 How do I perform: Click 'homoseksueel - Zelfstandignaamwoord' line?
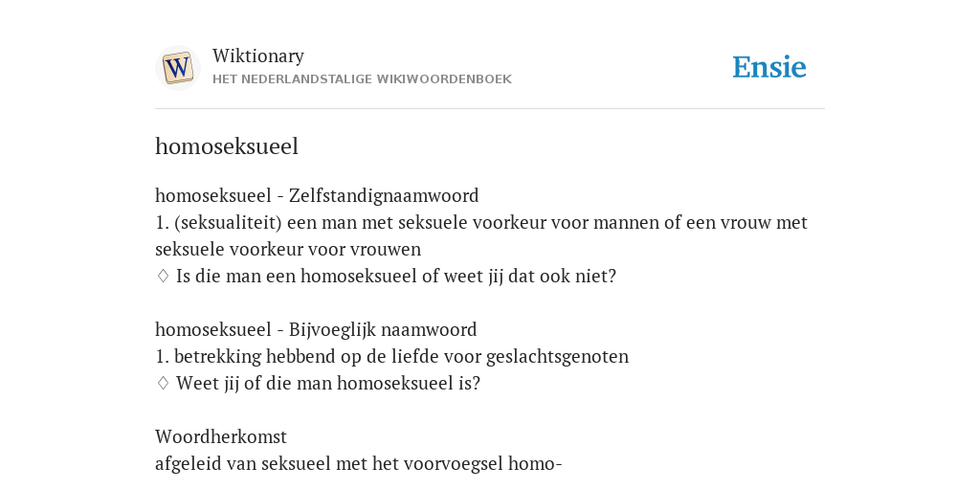point(317,195)
